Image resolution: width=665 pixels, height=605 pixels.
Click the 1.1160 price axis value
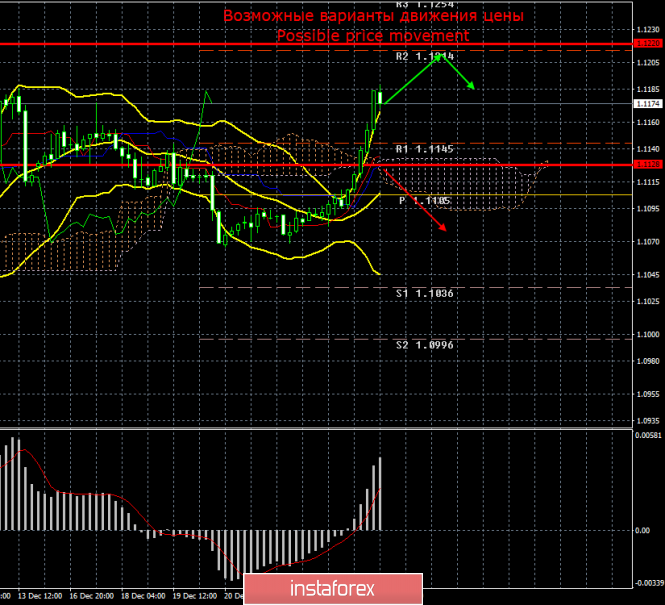click(648, 123)
